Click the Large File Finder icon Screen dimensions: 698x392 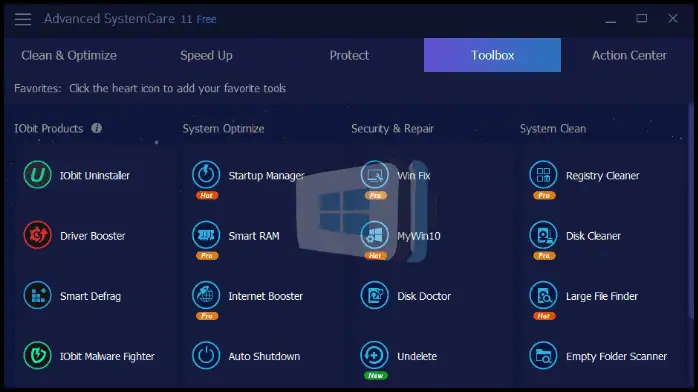[543, 295]
